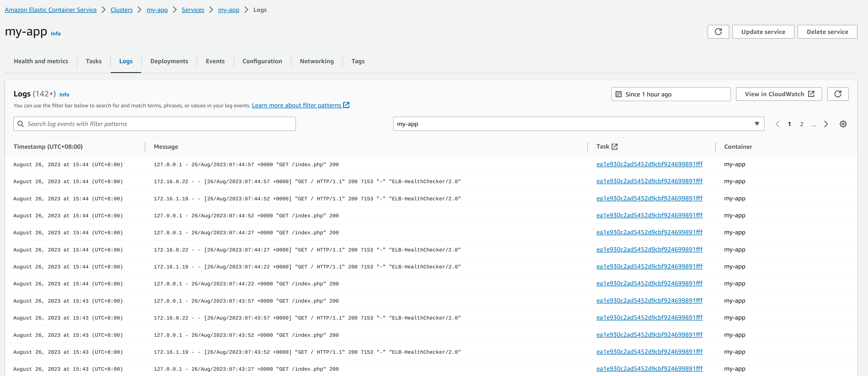Select logs page 1
The height and width of the screenshot is (376, 868).
tap(789, 124)
